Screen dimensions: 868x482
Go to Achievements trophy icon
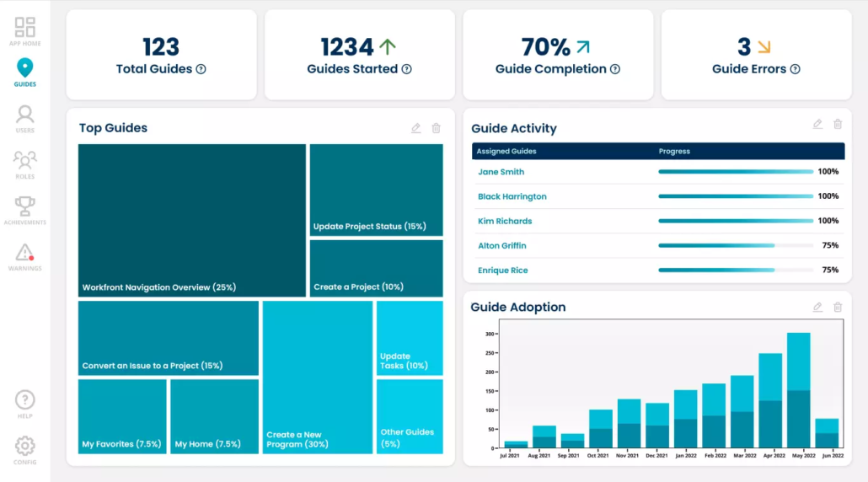24,209
